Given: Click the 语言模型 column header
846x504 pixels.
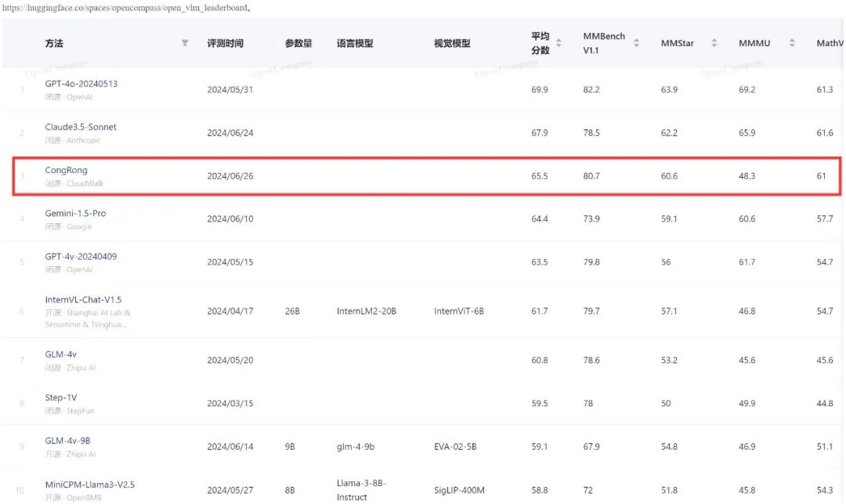Looking at the screenshot, I should point(355,43).
